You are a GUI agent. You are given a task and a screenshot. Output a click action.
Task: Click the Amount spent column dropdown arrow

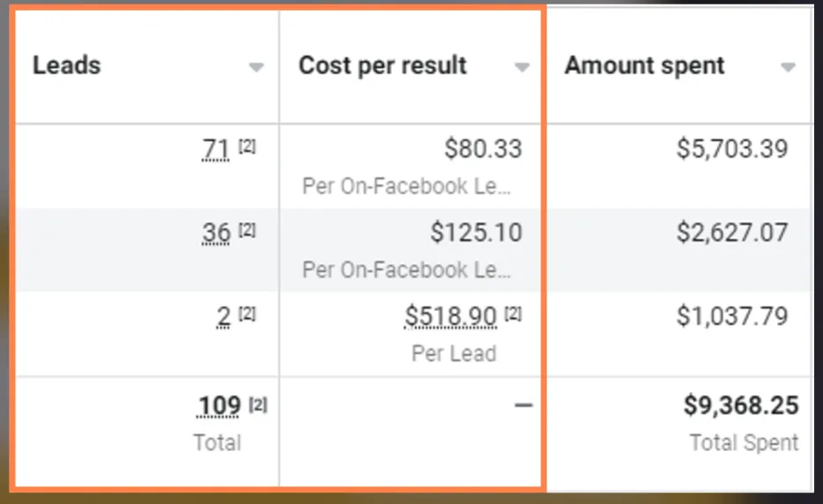[x=789, y=68]
